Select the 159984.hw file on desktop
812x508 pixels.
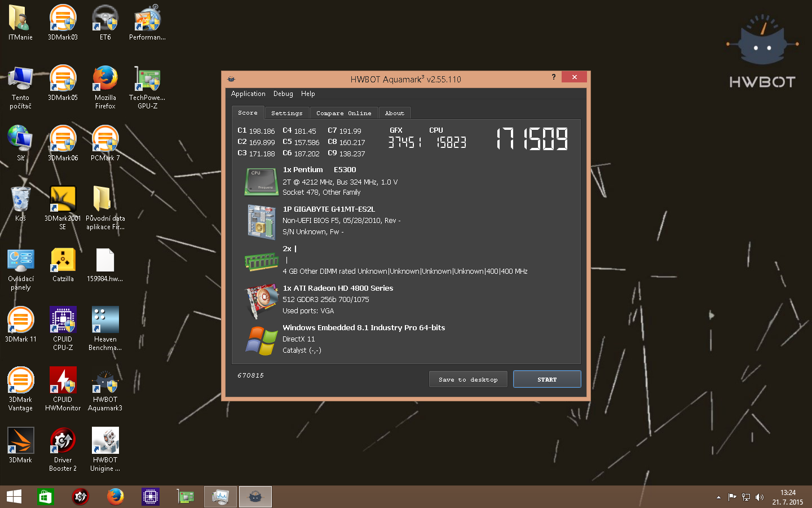point(105,265)
